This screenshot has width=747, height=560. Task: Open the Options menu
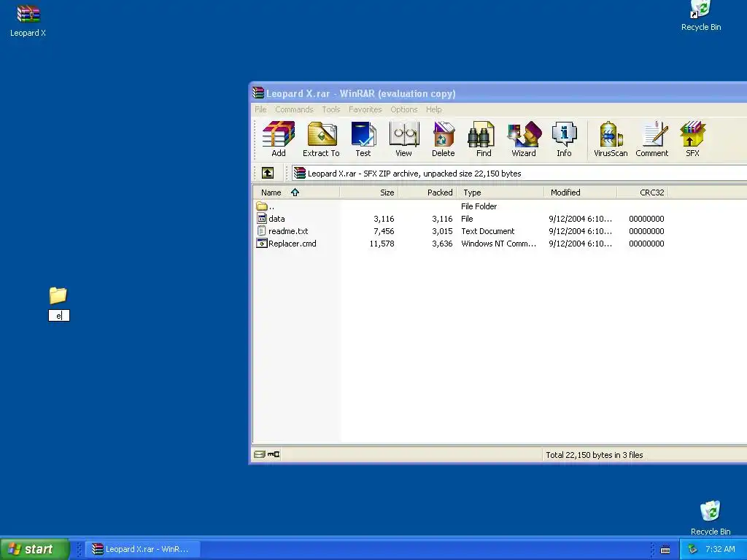point(404,109)
